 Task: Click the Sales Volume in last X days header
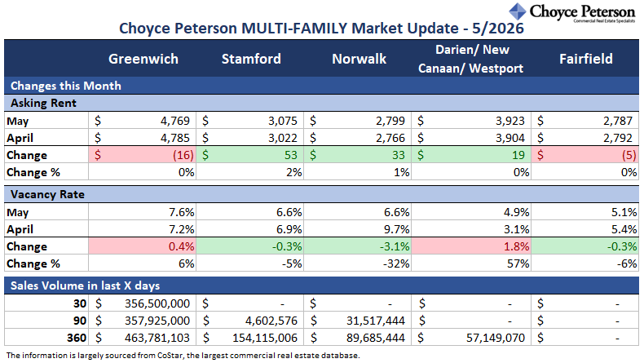pyautogui.click(x=321, y=286)
